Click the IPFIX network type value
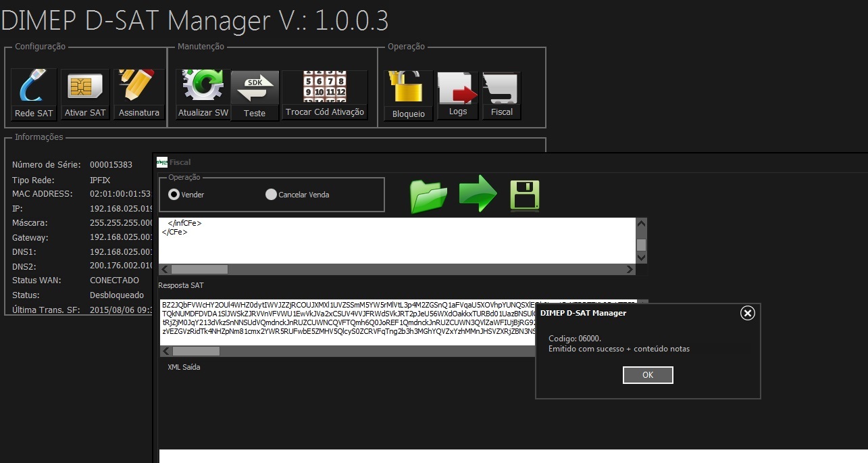 [100, 180]
